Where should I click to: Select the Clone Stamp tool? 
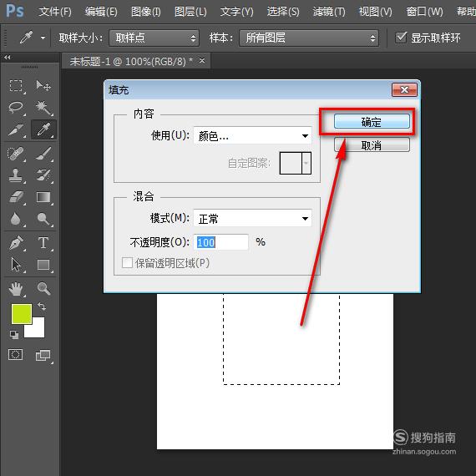click(x=15, y=175)
